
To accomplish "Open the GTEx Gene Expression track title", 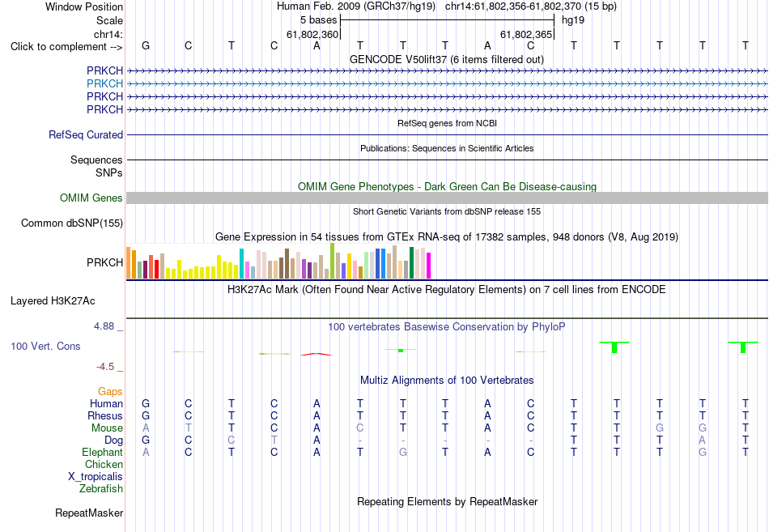I will pos(447,237).
